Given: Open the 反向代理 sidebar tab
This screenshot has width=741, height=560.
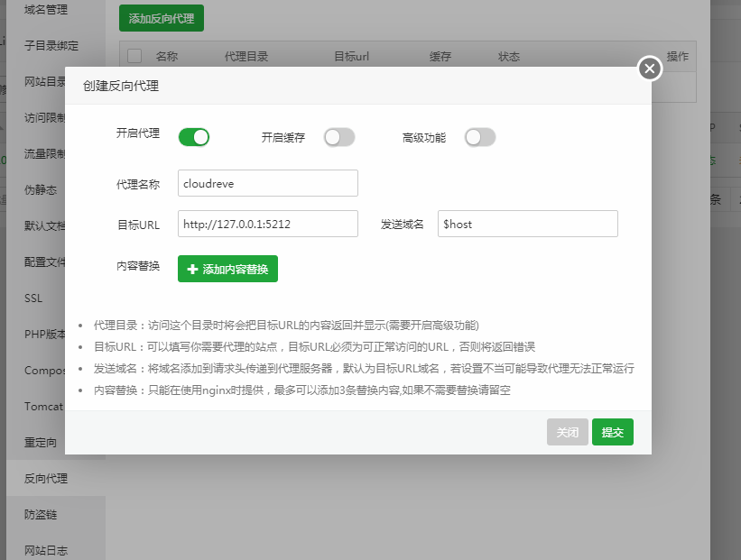Looking at the screenshot, I should tap(46, 478).
